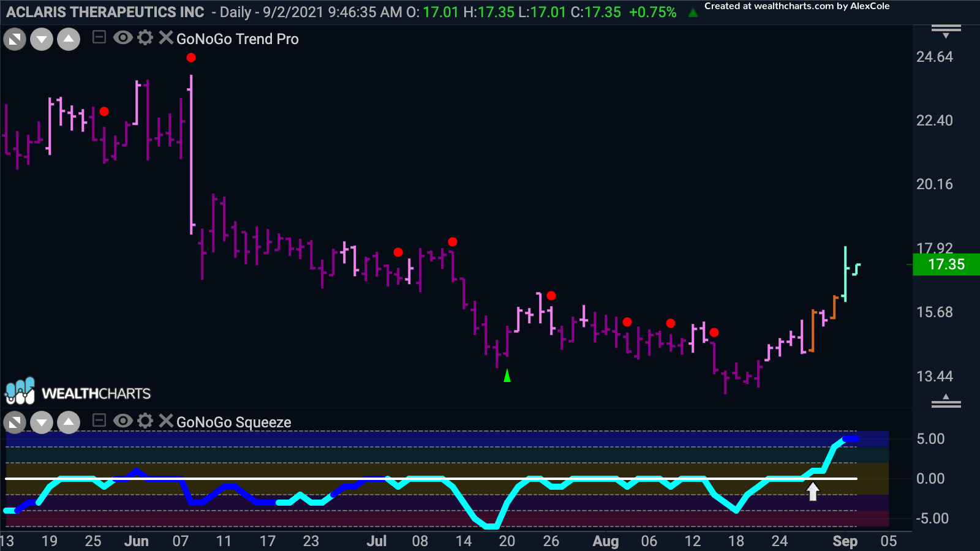Viewport: 980px width, 551px height.
Task: Open GoNoGo Trend Pro settings gear
Action: coord(145,38)
